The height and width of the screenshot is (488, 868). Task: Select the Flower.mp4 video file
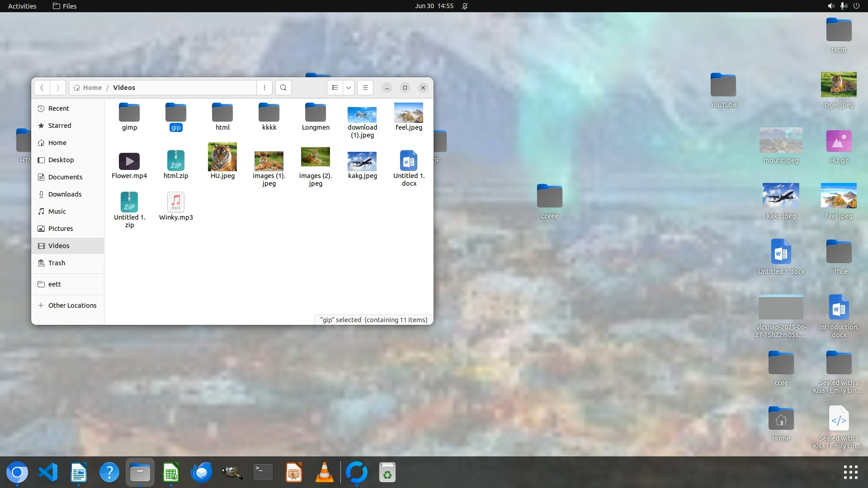(129, 161)
